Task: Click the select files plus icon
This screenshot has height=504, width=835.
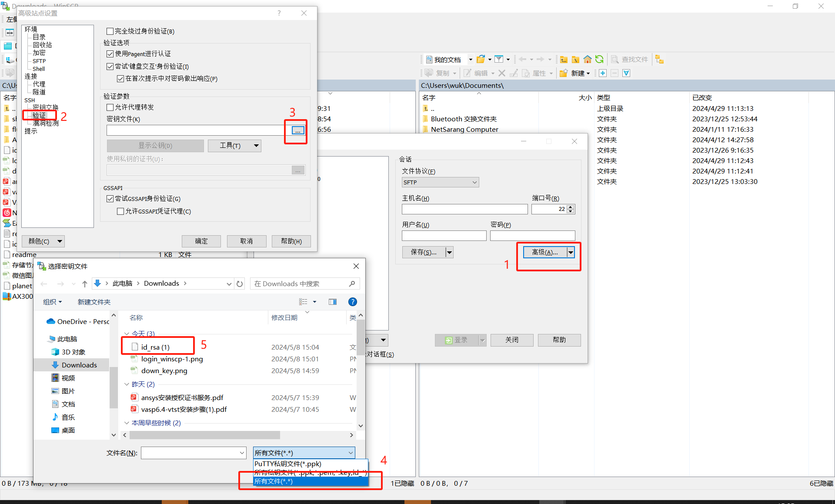Action: point(603,73)
